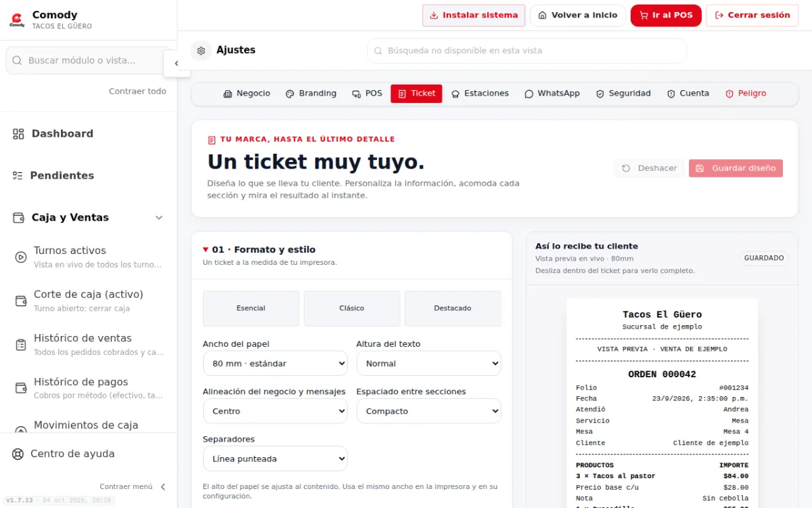
Task: Click the Caja y Ventas wallet icon
Action: pos(18,217)
